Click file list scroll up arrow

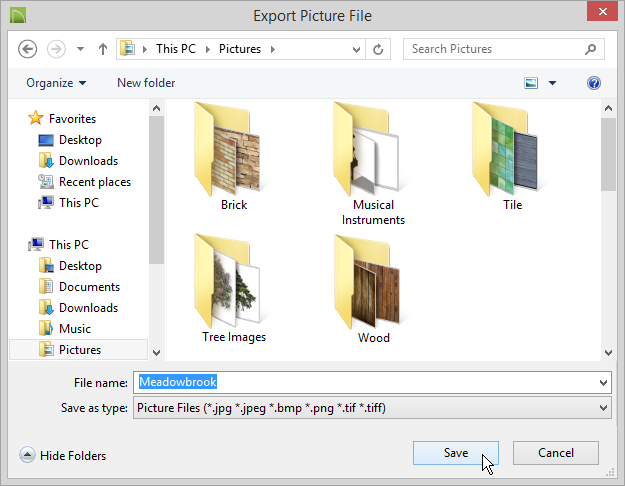pyautogui.click(x=608, y=108)
